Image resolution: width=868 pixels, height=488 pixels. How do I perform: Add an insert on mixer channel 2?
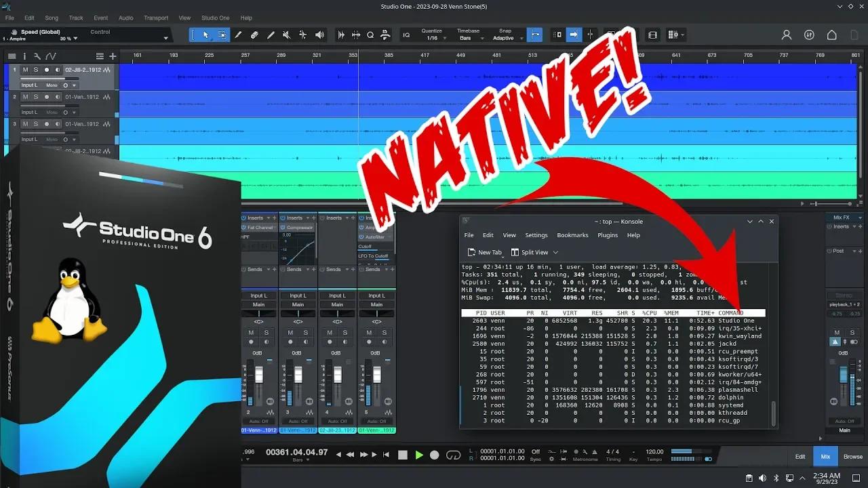(x=274, y=218)
